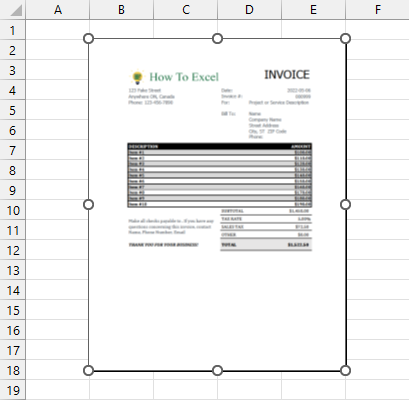
Task: Click the right-middle resize handle of the object
Action: (x=346, y=204)
